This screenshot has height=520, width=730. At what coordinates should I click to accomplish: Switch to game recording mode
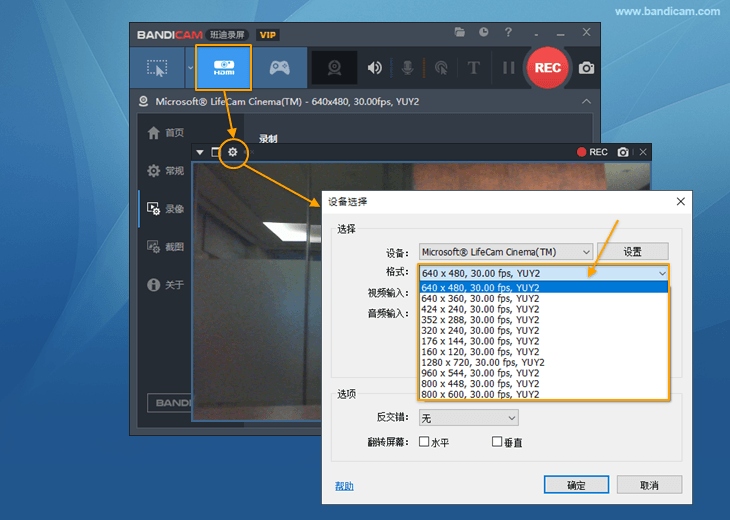coord(279,68)
